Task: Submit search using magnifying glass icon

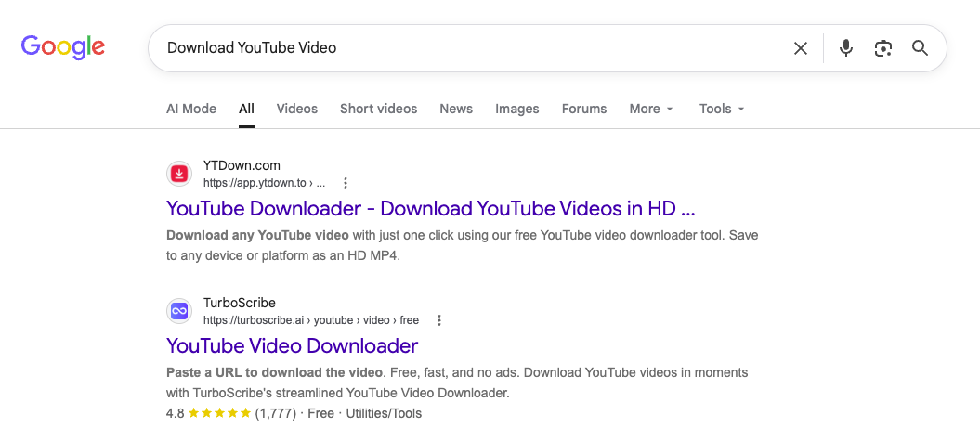Action: coord(920,48)
